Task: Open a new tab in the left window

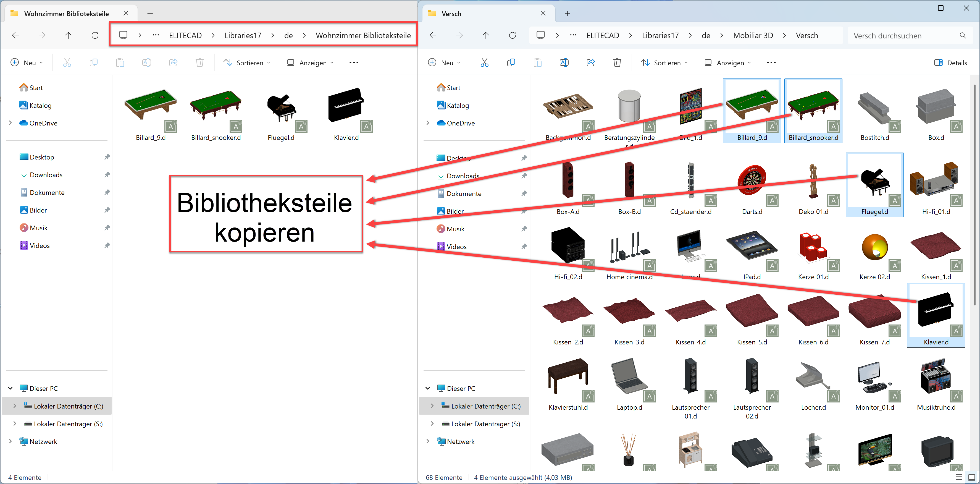Action: (x=150, y=13)
